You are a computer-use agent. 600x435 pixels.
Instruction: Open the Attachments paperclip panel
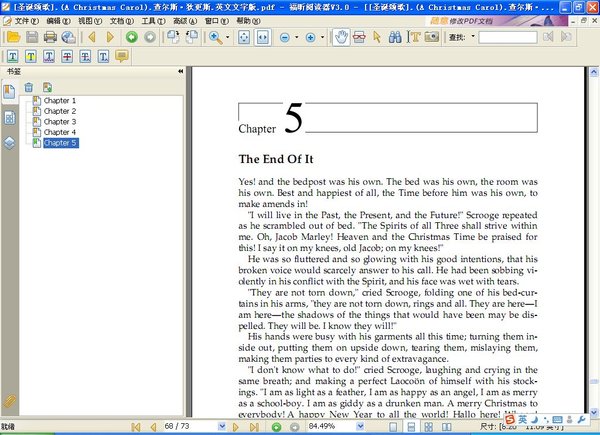(x=9, y=401)
